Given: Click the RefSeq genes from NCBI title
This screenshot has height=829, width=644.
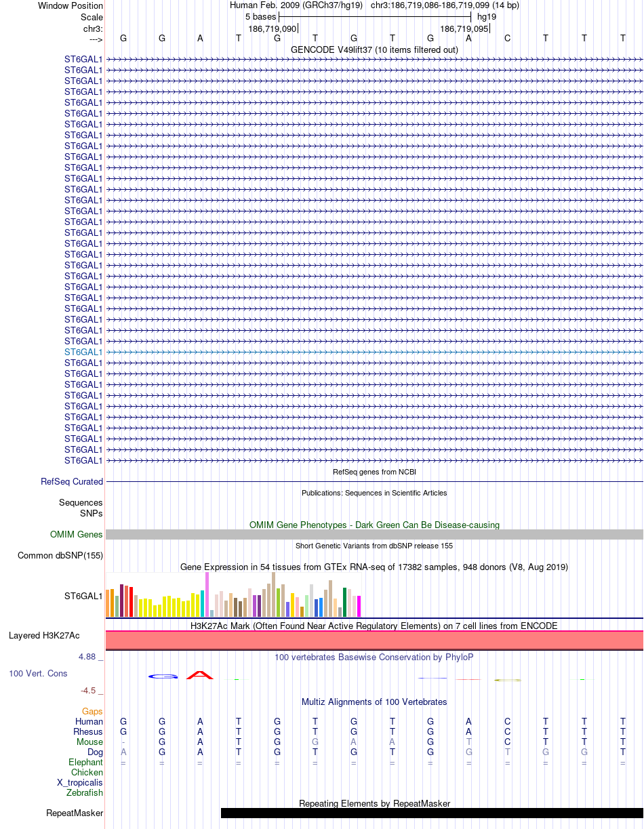Looking at the screenshot, I should (x=374, y=472).
